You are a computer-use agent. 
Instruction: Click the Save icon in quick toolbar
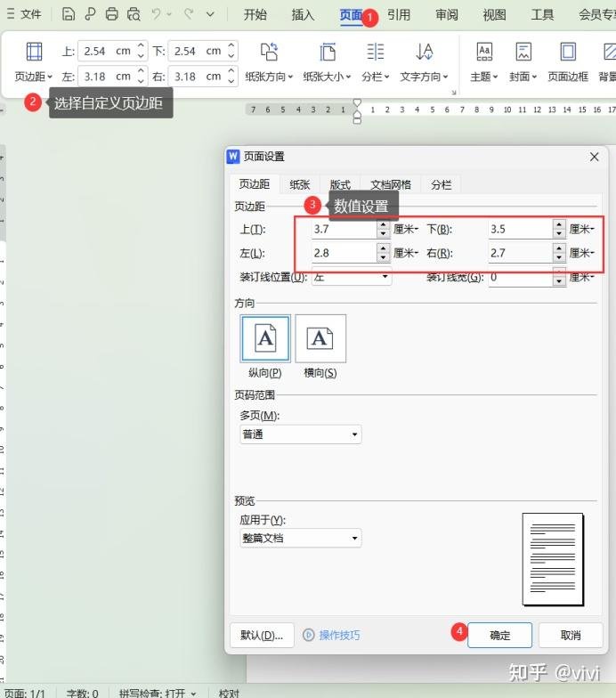69,14
